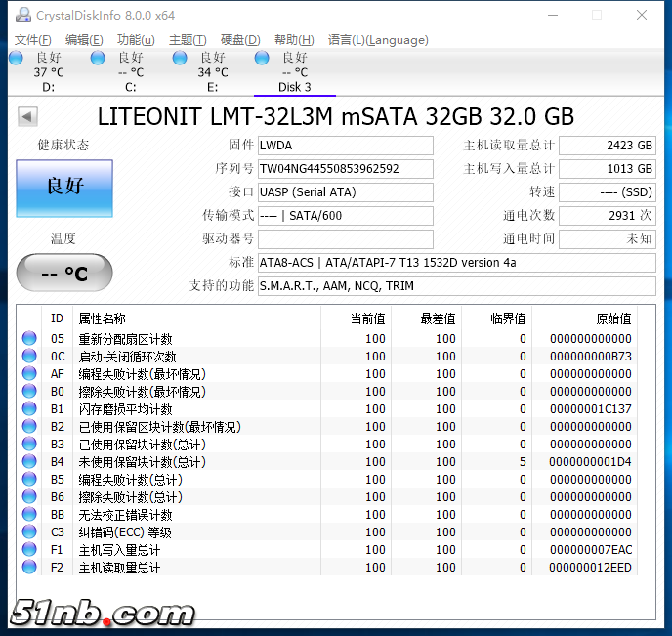This screenshot has height=636, width=672.
Task: Click status orb for attribute B4 row
Action: tap(29, 462)
